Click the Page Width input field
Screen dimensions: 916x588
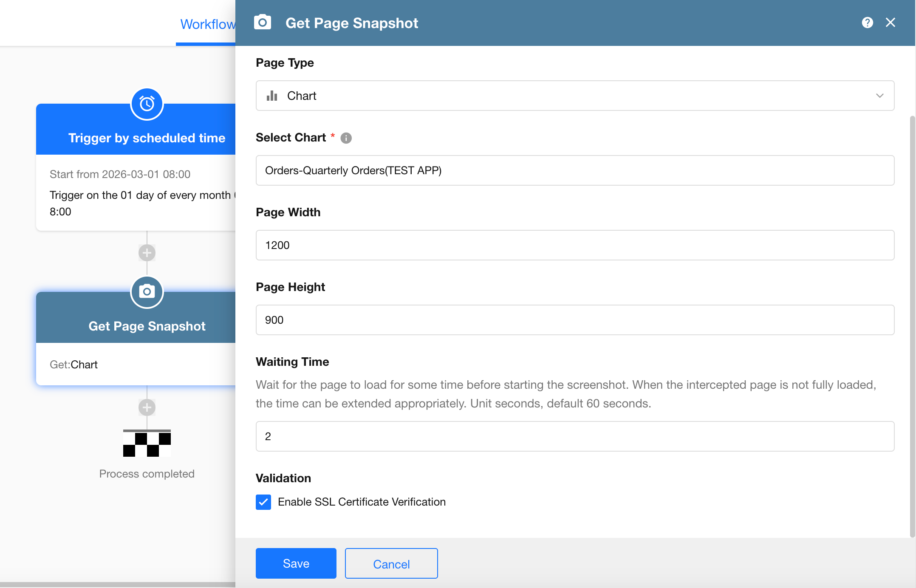574,245
